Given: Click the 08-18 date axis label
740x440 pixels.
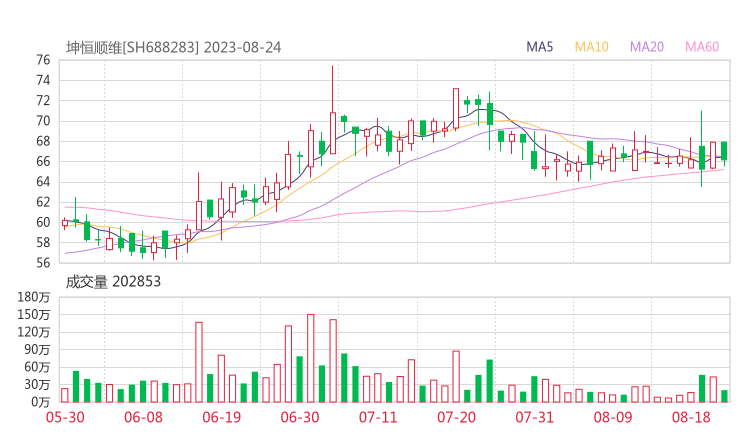Looking at the screenshot, I should pyautogui.click(x=691, y=417).
